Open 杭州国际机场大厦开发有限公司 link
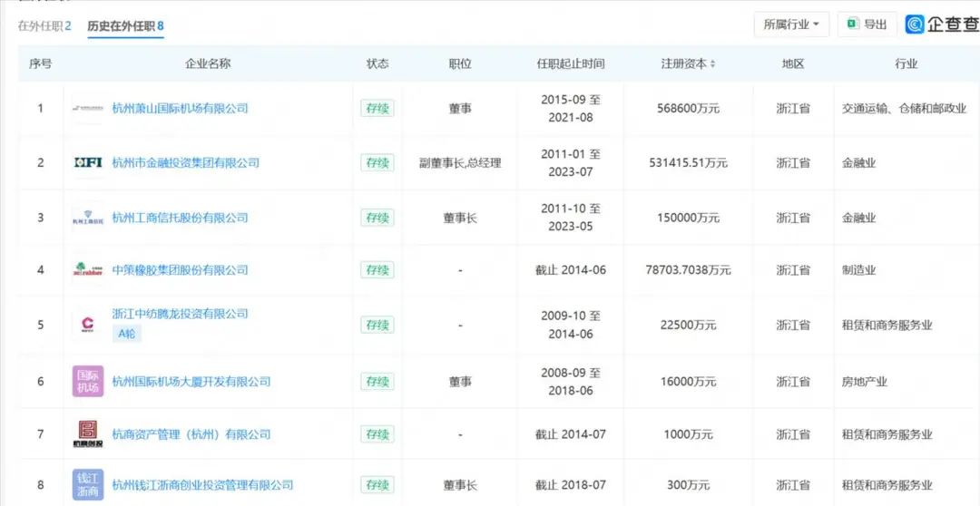The height and width of the screenshot is (506, 980). (191, 381)
